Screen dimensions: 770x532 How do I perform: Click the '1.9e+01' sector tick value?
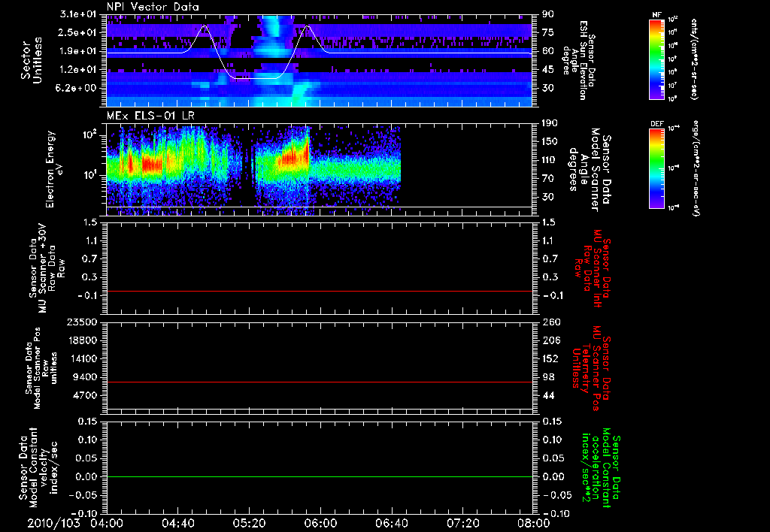[x=78, y=51]
